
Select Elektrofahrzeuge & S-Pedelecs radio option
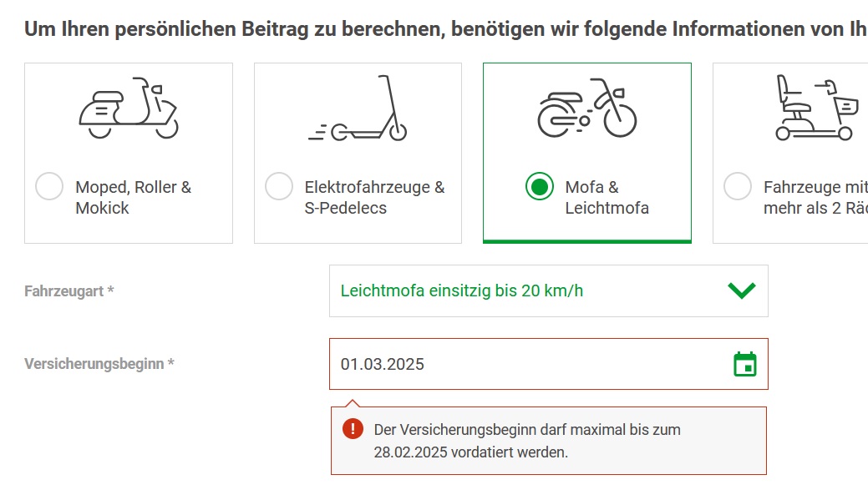(x=279, y=186)
